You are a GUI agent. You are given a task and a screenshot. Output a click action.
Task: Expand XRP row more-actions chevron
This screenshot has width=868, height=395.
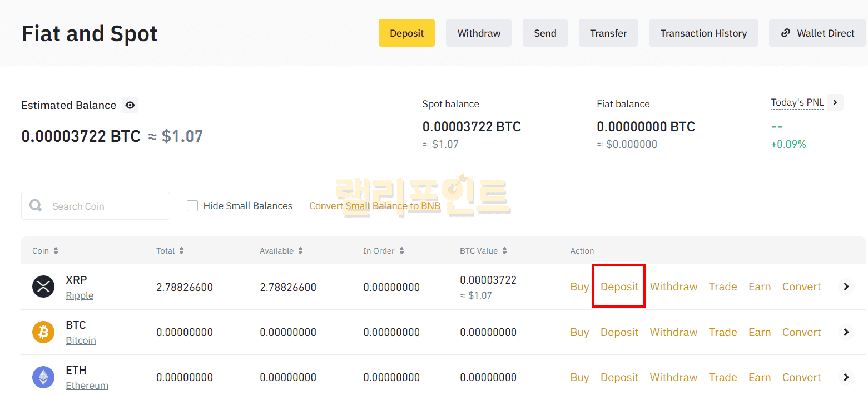846,287
